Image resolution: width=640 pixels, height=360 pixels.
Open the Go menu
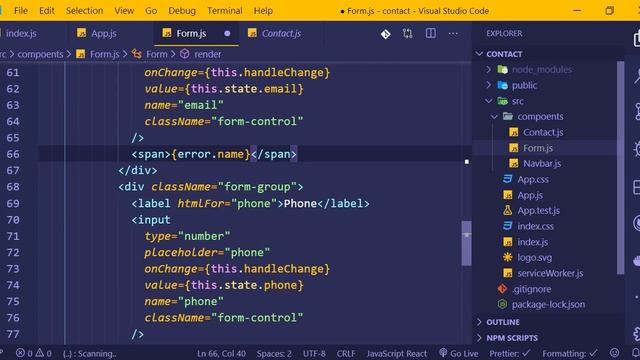point(151,11)
